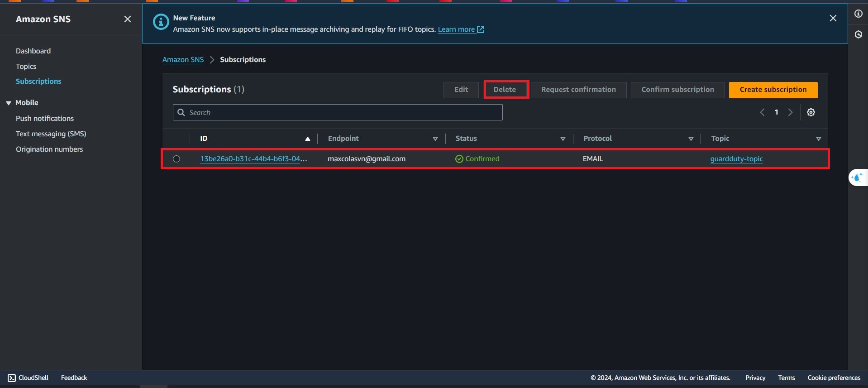Open table preferences gear icon
The height and width of the screenshot is (388, 868).
tap(811, 112)
